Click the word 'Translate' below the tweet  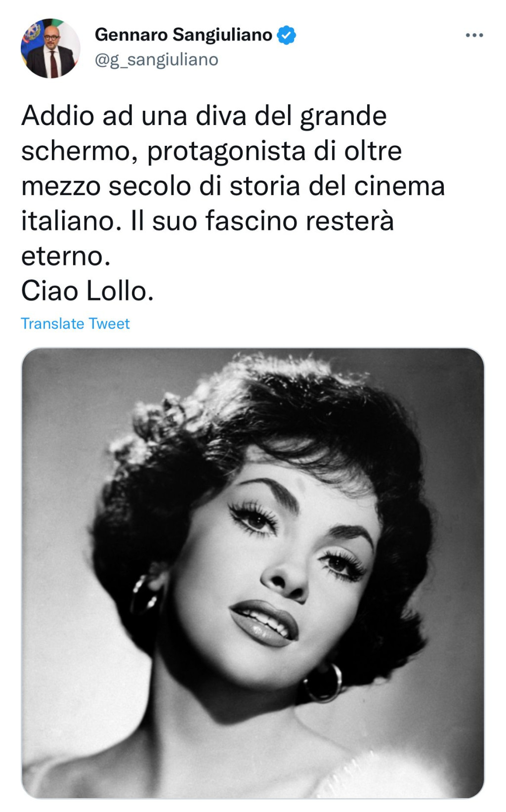pos(52,324)
